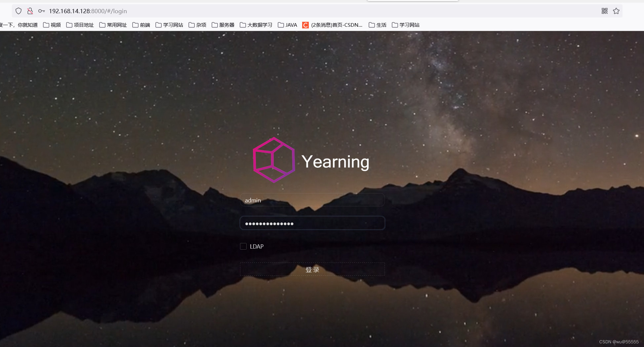The width and height of the screenshot is (644, 347).
Task: Open the 杂项 bookmark folder
Action: [x=197, y=25]
